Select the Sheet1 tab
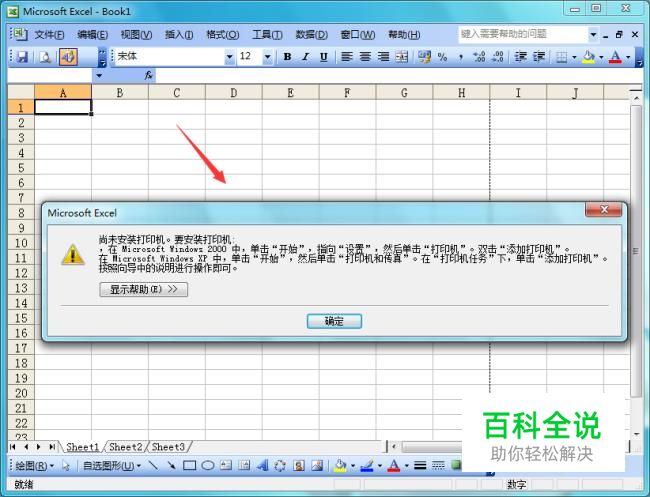The image size is (650, 497). coord(82,447)
